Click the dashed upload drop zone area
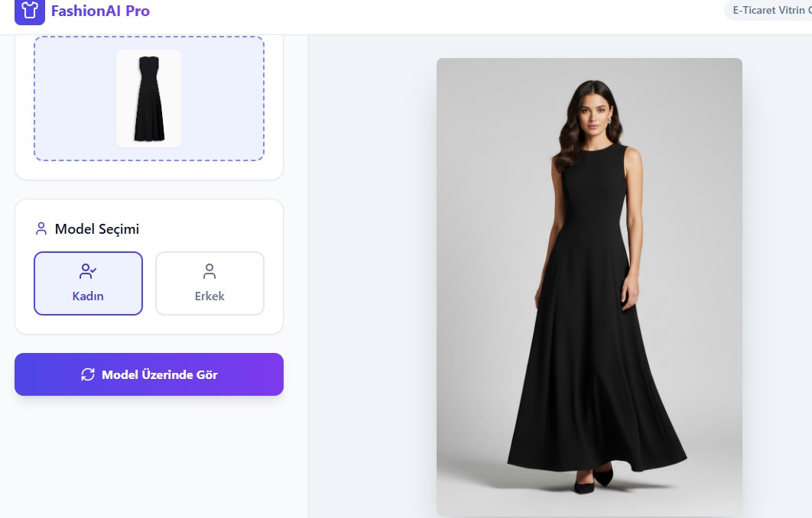 (x=149, y=99)
